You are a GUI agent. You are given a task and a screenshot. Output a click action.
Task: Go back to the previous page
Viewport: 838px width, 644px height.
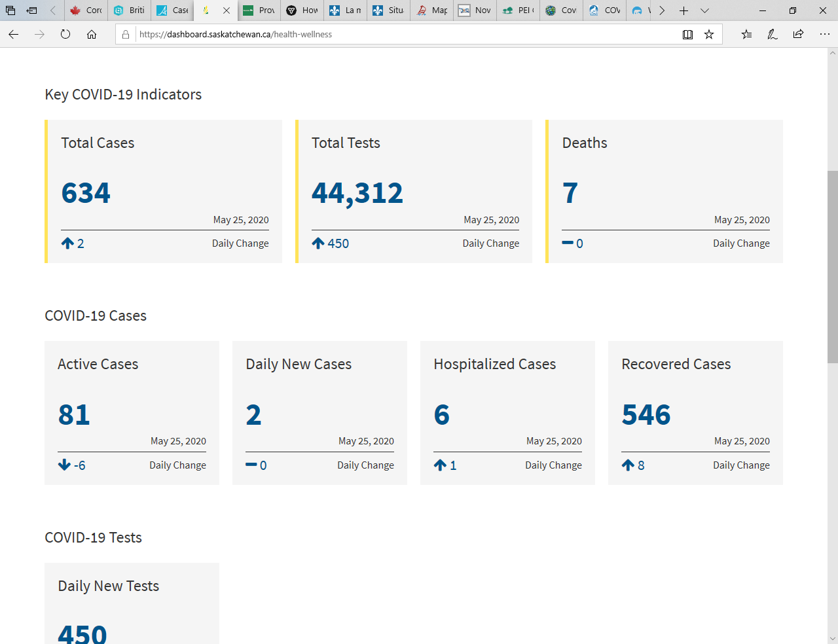[x=14, y=35]
